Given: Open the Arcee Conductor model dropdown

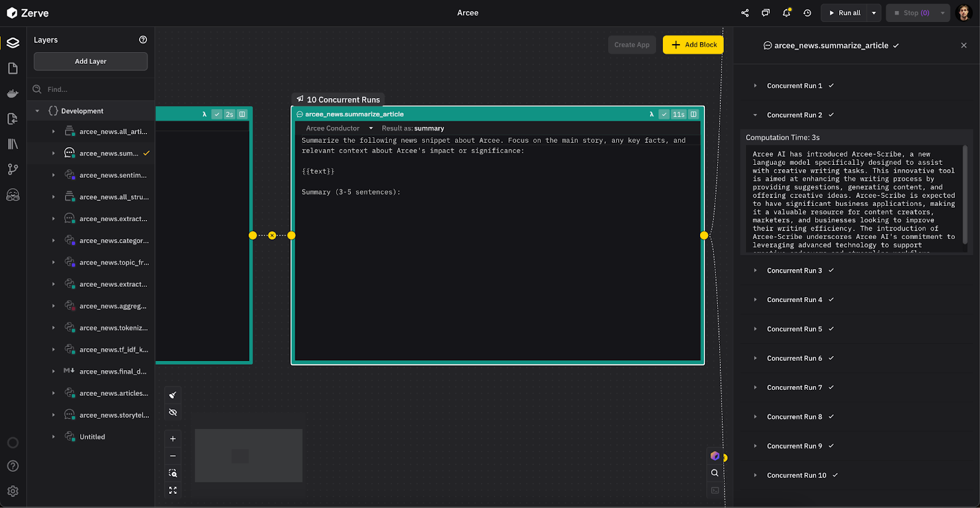Looking at the screenshot, I should tap(340, 128).
